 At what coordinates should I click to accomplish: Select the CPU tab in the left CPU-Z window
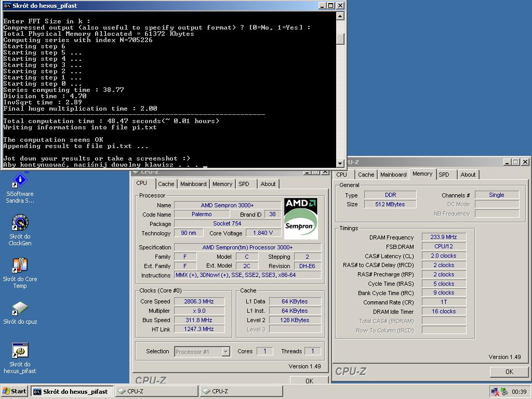coord(141,183)
